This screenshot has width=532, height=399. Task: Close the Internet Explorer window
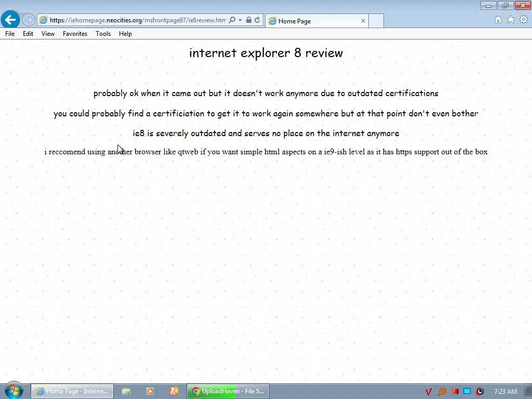click(523, 5)
